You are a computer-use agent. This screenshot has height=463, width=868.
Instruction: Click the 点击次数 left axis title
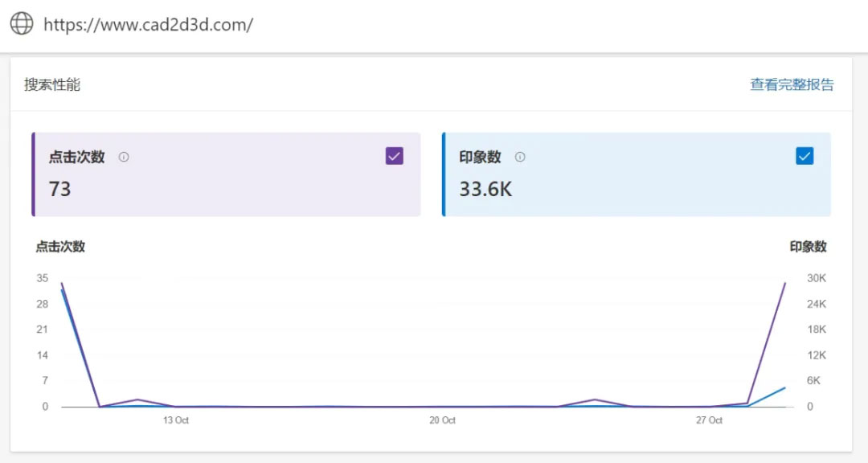pos(60,247)
